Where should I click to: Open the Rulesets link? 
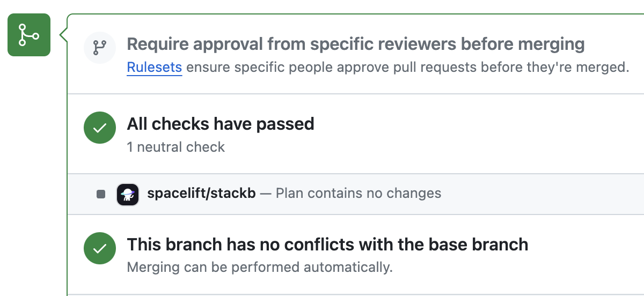click(155, 68)
